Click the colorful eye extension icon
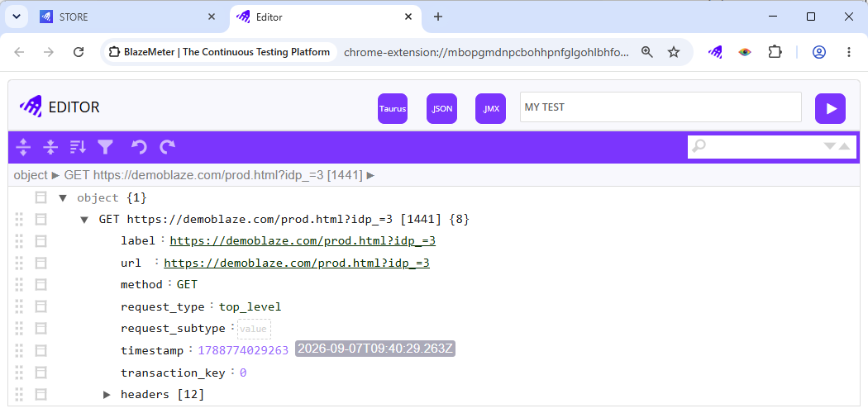 pos(745,52)
